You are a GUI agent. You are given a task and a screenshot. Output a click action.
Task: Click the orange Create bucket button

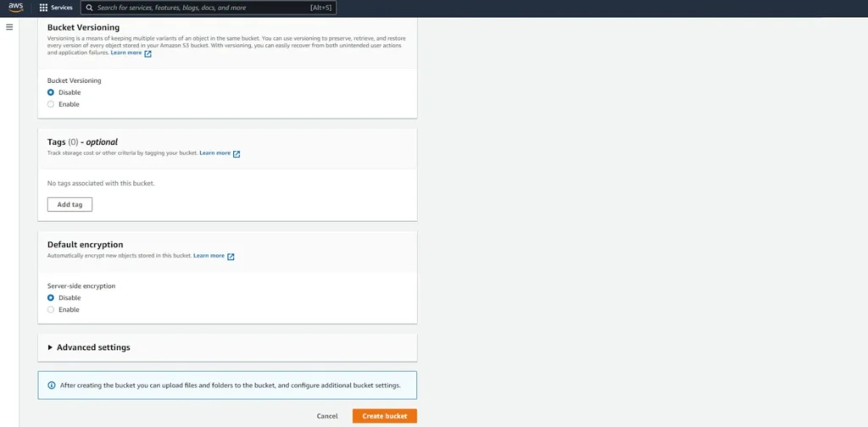(384, 416)
